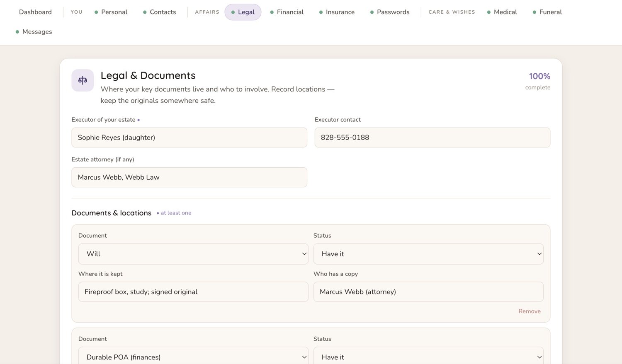The image size is (622, 364).
Task: Open the Status dropdown for the Will
Action: click(428, 254)
